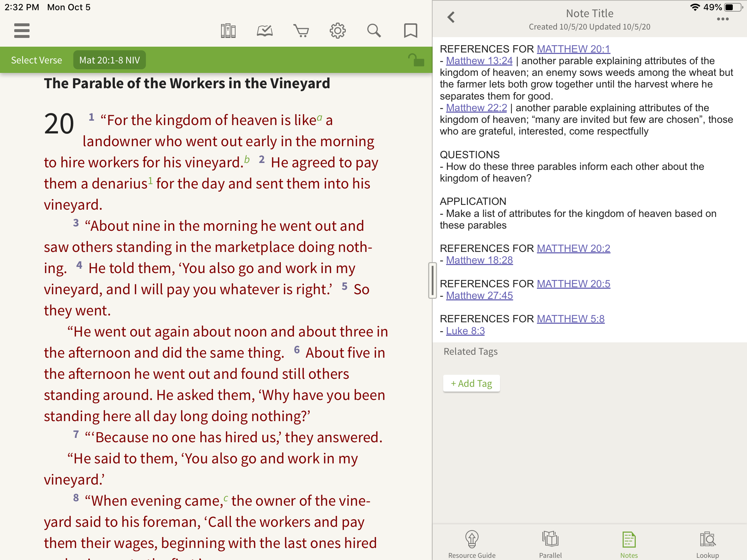Open the reading plan icon
The height and width of the screenshot is (560, 747).
pos(265,31)
